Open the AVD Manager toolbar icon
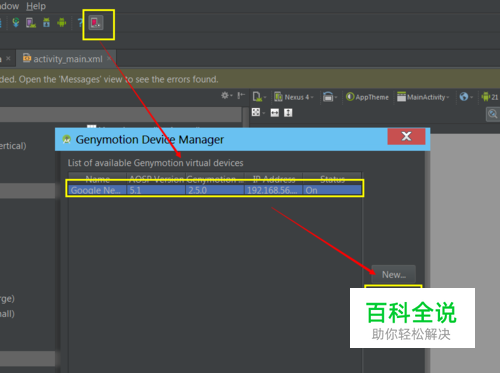Viewport: 500px width, 373px height. pyautogui.click(x=31, y=23)
